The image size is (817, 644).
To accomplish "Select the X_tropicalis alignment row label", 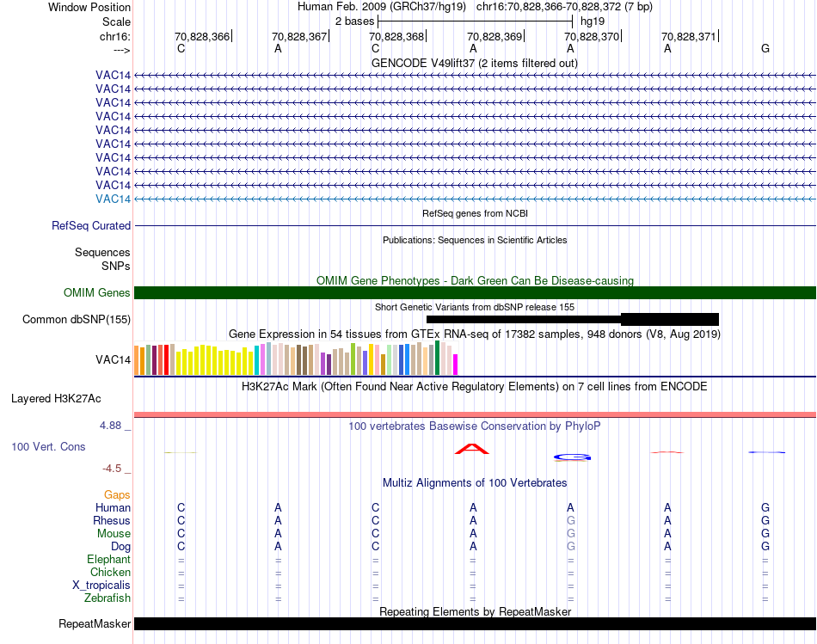I will [x=101, y=586].
